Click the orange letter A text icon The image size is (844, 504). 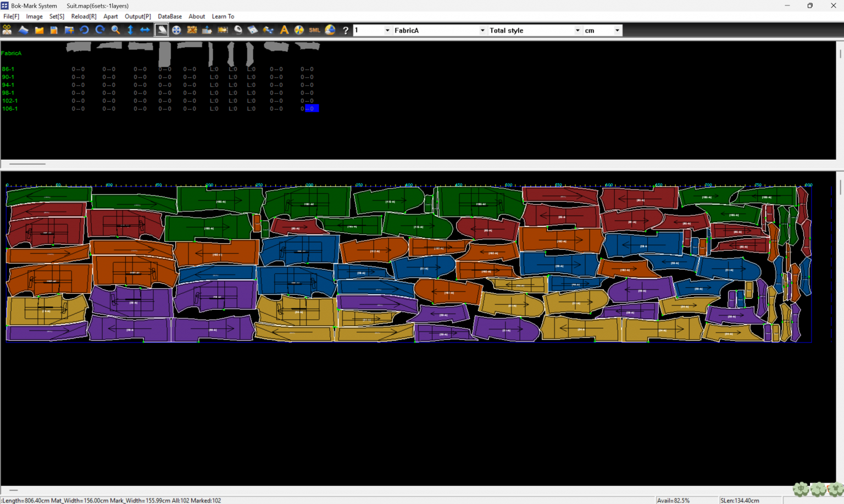[284, 30]
